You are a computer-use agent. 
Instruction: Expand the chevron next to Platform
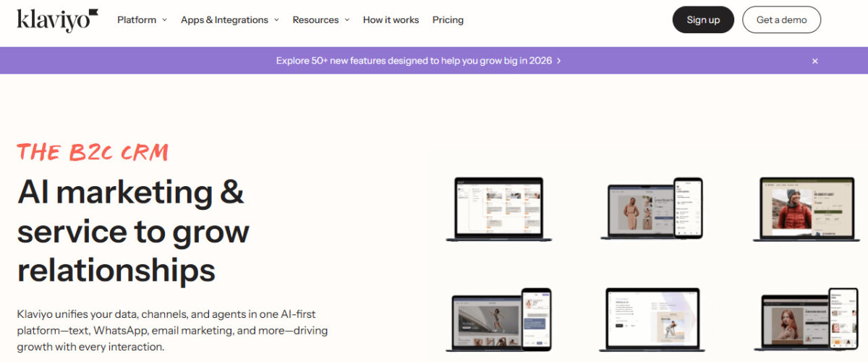(x=164, y=20)
